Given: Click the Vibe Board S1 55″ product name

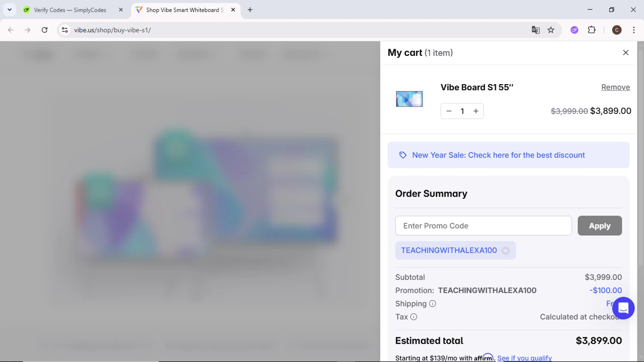Looking at the screenshot, I should tap(477, 87).
